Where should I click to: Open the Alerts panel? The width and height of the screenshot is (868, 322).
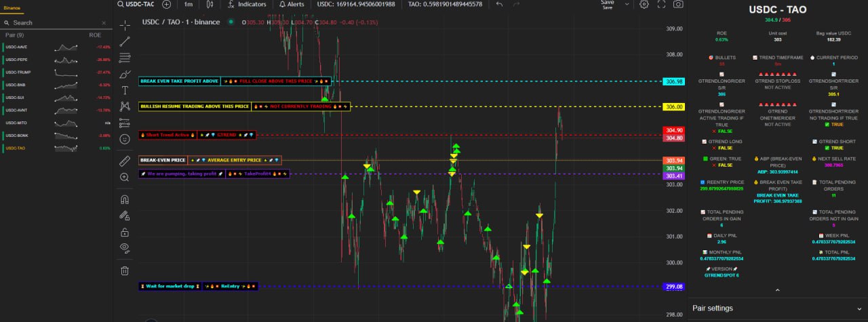point(292,4)
